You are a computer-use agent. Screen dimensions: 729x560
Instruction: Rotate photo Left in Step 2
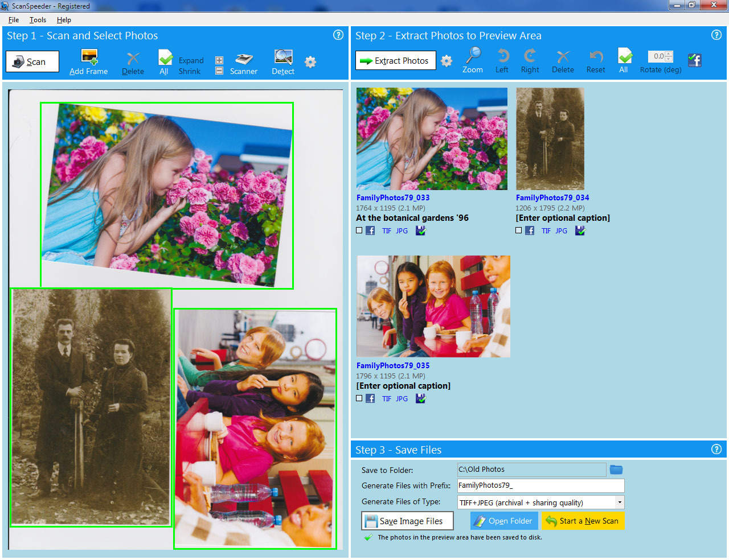click(502, 56)
